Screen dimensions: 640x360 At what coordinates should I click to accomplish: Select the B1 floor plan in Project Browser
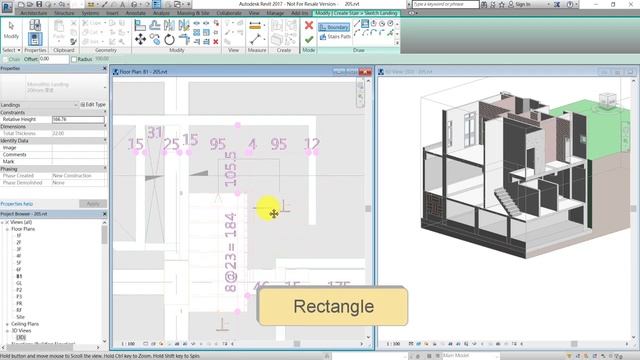pyautogui.click(x=19, y=276)
